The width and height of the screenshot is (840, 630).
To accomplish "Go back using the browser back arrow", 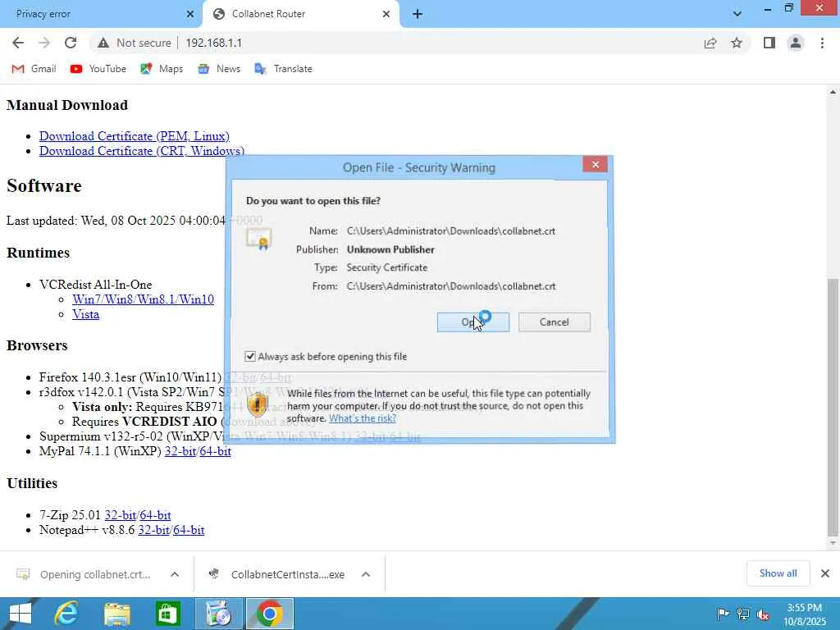I will (x=18, y=43).
